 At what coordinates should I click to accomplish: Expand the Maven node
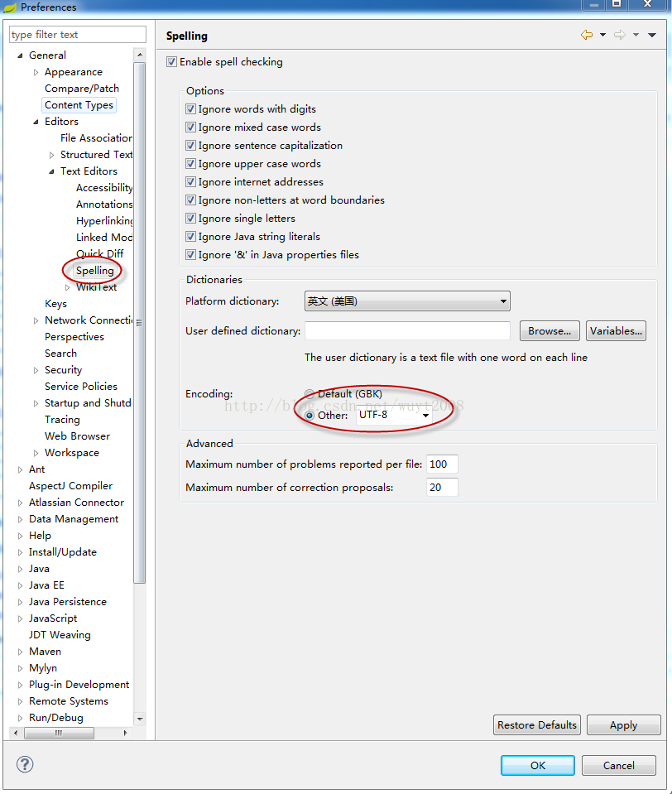[x=20, y=652]
